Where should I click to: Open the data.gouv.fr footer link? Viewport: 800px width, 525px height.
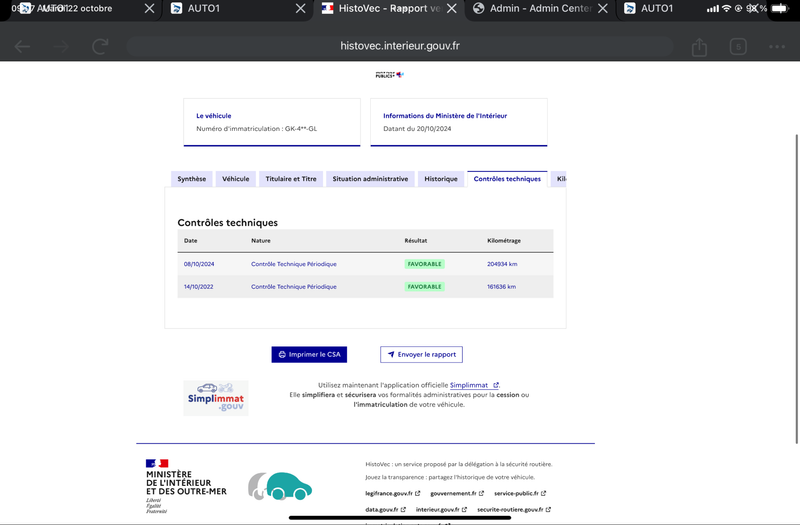(x=385, y=510)
